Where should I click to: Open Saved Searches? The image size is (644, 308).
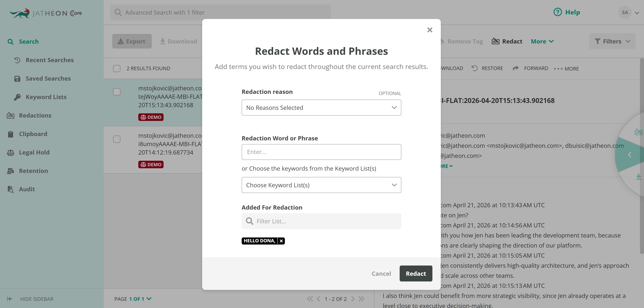[48, 78]
